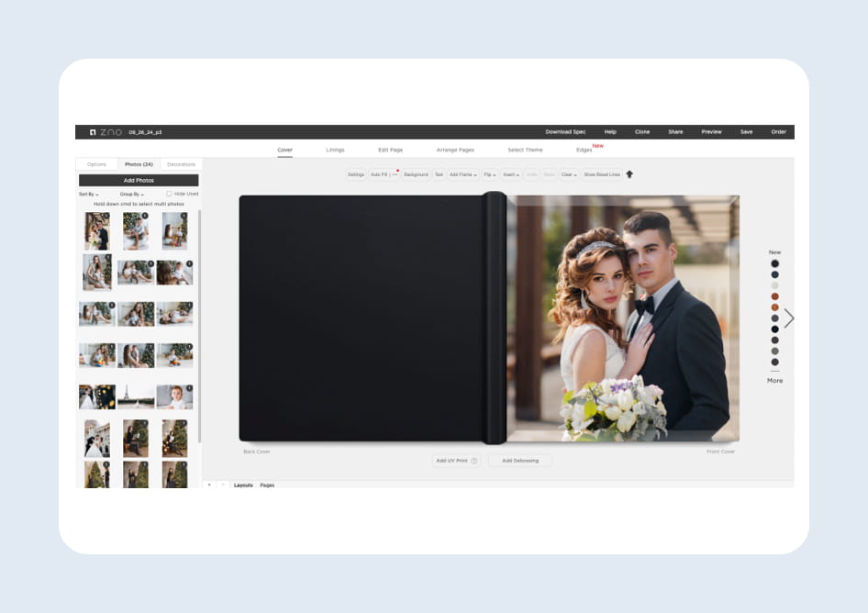Click the Add Photos button
The width and height of the screenshot is (868, 613).
tap(139, 181)
